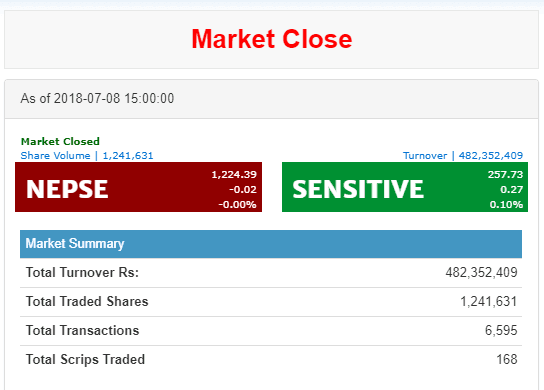Click the Market Summary header bar

click(x=271, y=244)
